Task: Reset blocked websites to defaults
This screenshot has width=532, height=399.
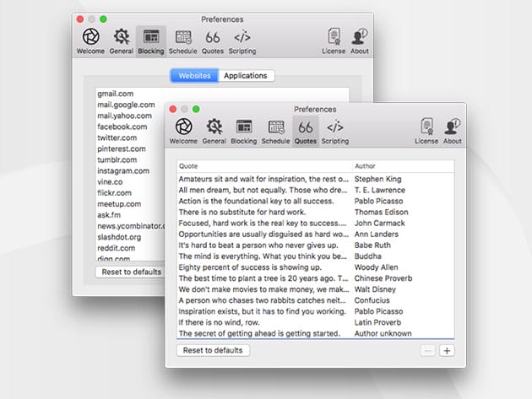Action: (x=131, y=272)
